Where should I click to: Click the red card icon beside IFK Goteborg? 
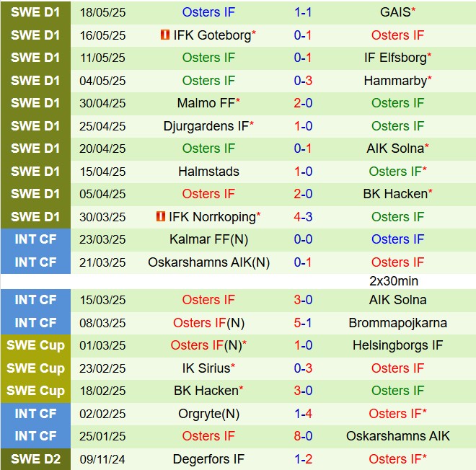pos(165,35)
